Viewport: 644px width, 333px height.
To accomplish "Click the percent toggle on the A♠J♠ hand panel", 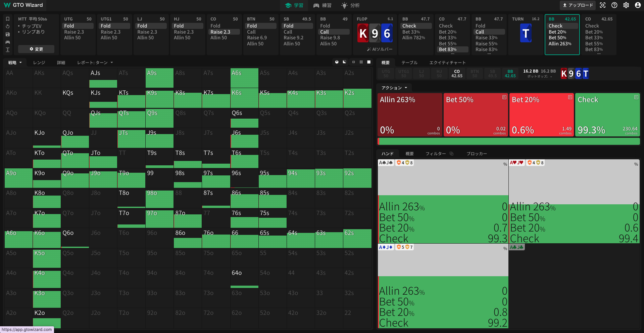I will point(505,164).
